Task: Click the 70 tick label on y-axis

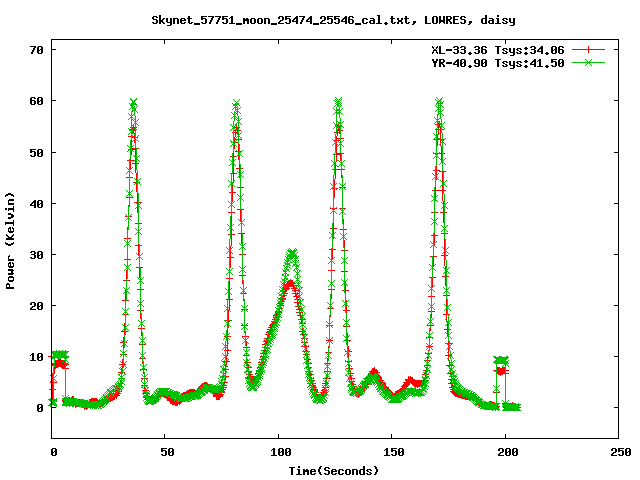Action: coord(36,50)
